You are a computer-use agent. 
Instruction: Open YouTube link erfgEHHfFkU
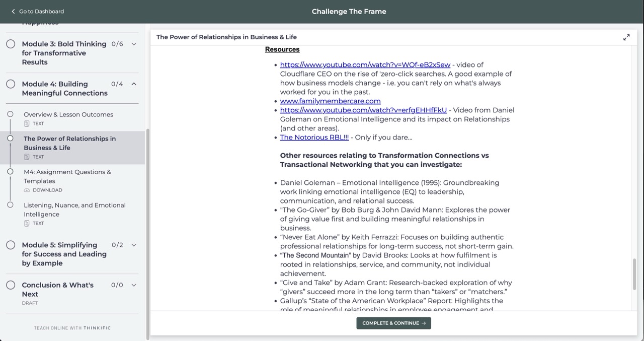[363, 110]
